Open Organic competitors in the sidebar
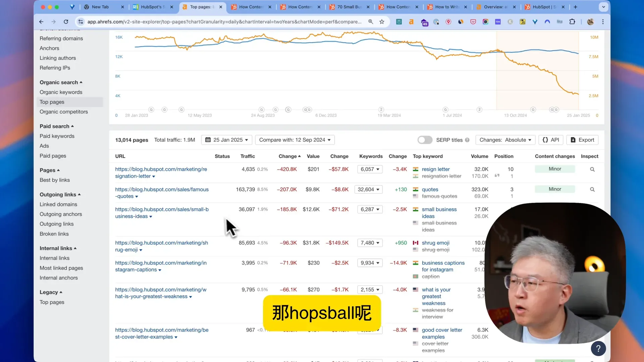 point(64,112)
